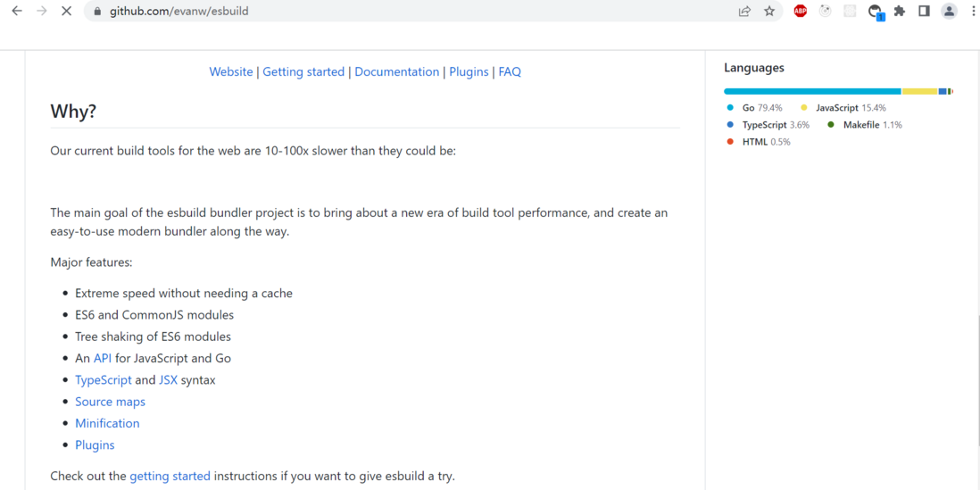Open the Plugins link in the top navigation

[469, 72]
